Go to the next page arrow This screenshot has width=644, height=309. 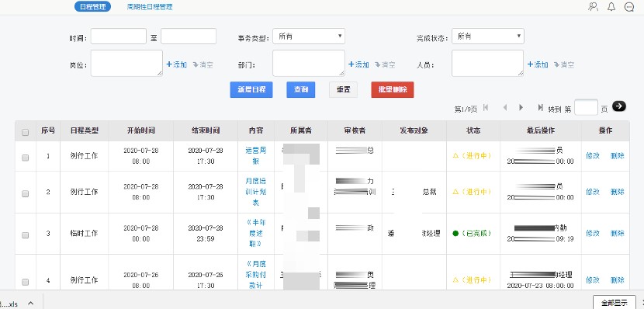[521, 107]
